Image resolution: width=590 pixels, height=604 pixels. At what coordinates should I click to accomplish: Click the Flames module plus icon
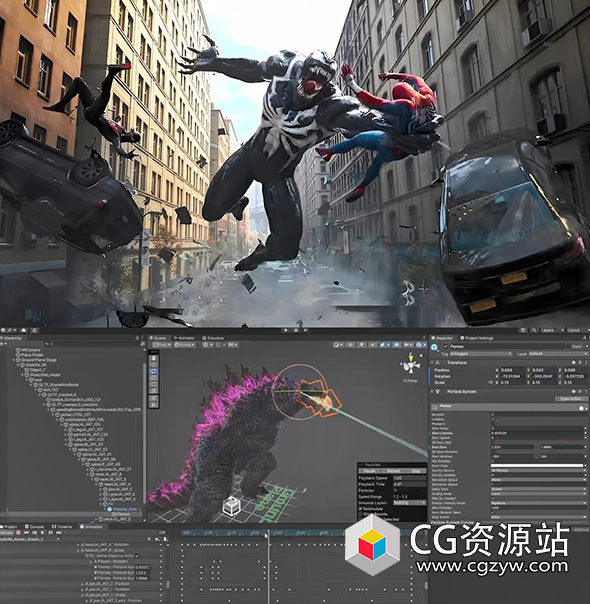pos(581,408)
